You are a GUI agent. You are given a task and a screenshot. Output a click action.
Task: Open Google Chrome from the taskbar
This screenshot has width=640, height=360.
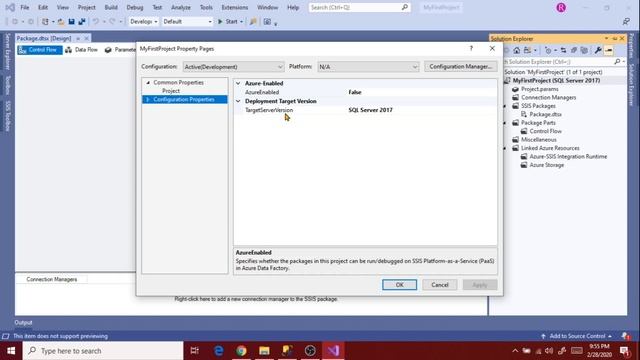point(241,351)
